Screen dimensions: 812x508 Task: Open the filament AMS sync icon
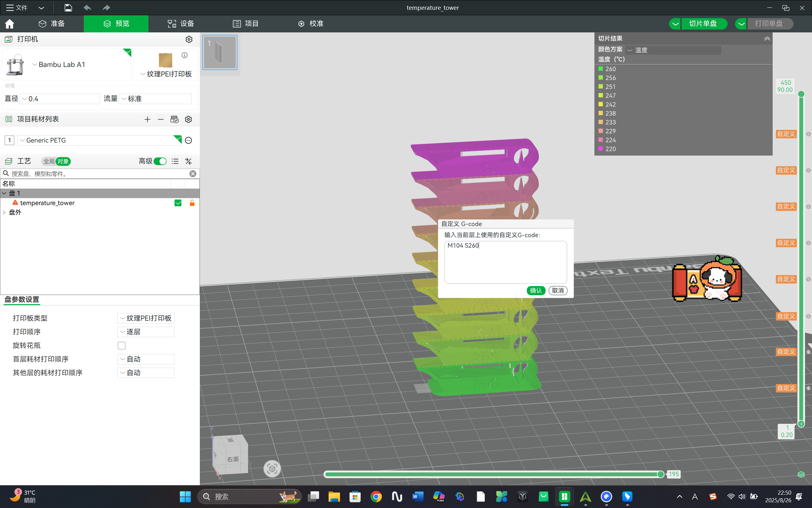[x=174, y=119]
